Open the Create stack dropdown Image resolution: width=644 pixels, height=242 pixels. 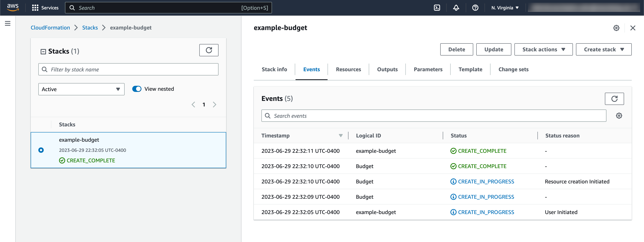604,49
